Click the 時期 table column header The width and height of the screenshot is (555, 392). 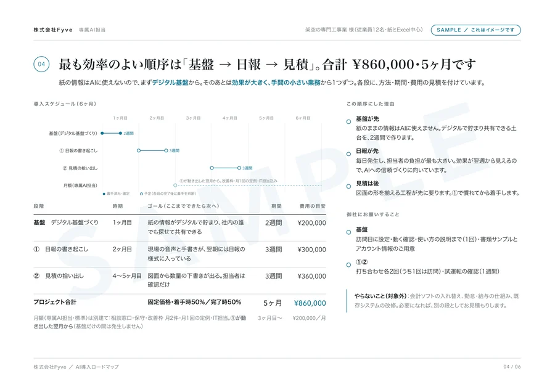click(x=118, y=206)
